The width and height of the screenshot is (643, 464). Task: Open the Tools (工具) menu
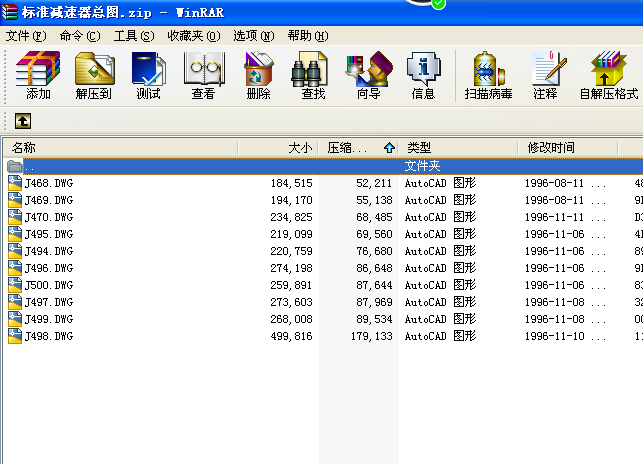(134, 36)
